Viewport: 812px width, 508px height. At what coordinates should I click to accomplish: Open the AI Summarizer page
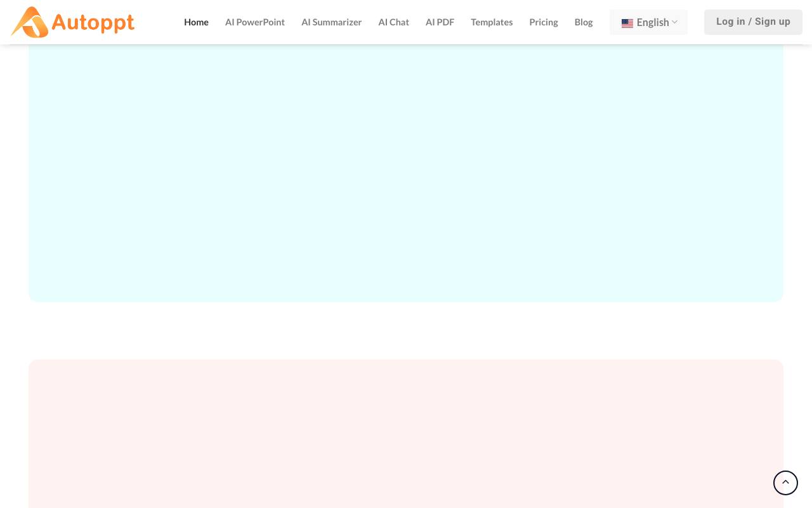coord(331,22)
